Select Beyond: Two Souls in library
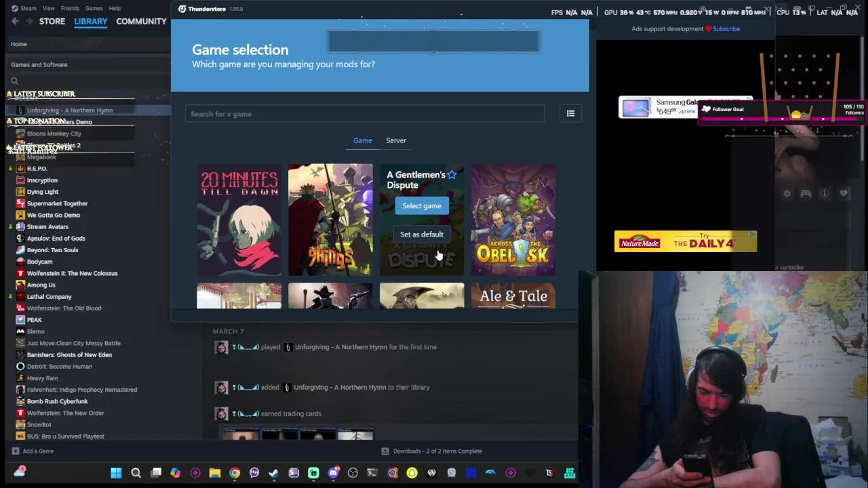Viewport: 868px width, 488px height. click(x=52, y=250)
